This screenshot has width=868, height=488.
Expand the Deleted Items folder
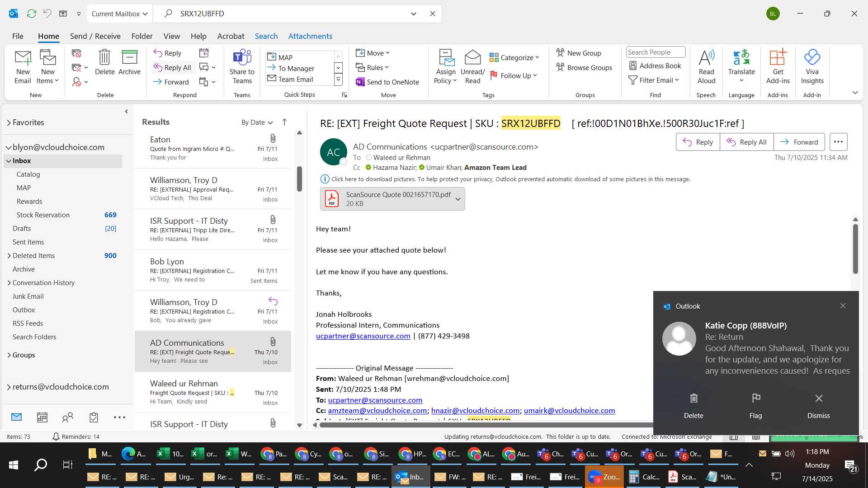click(9, 255)
